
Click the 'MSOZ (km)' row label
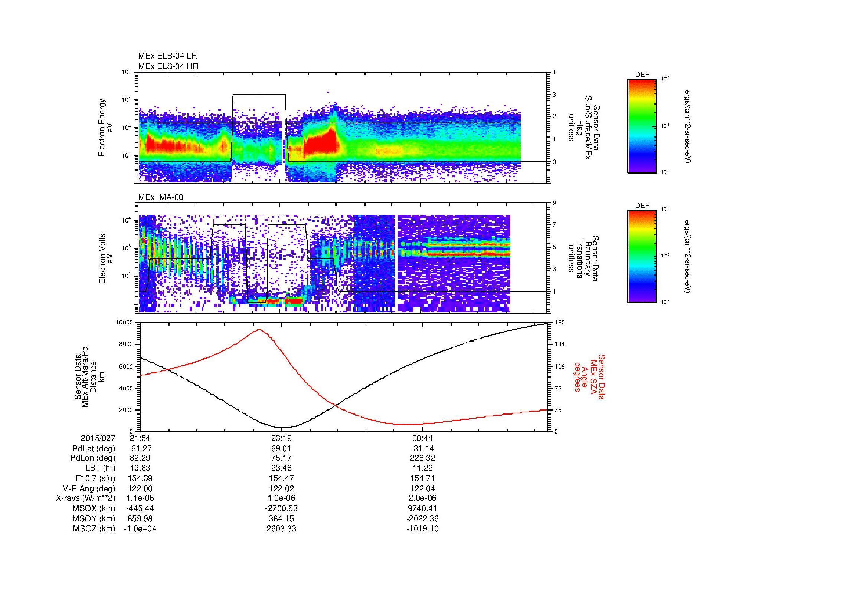tap(94, 529)
